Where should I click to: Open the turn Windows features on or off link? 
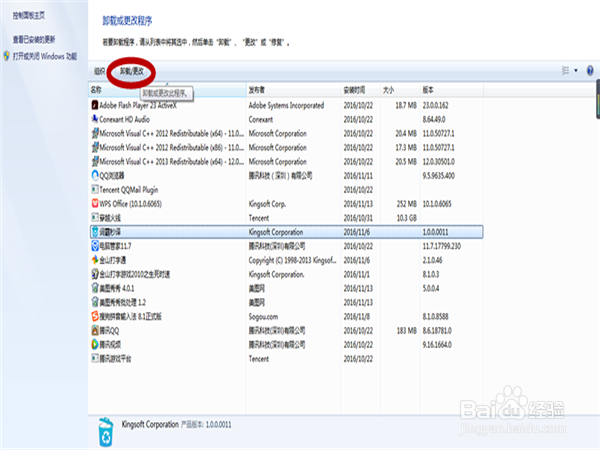coord(45,56)
